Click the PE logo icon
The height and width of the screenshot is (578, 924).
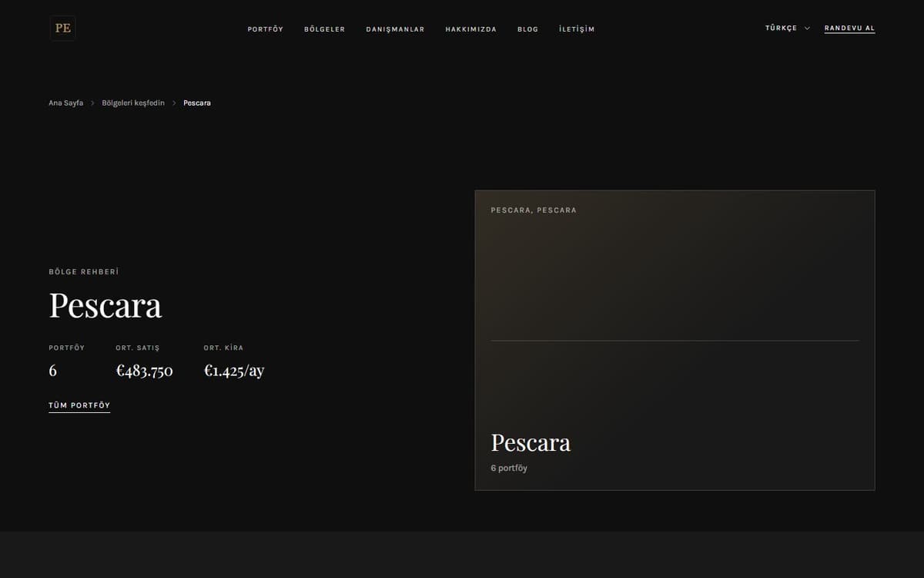pos(63,29)
